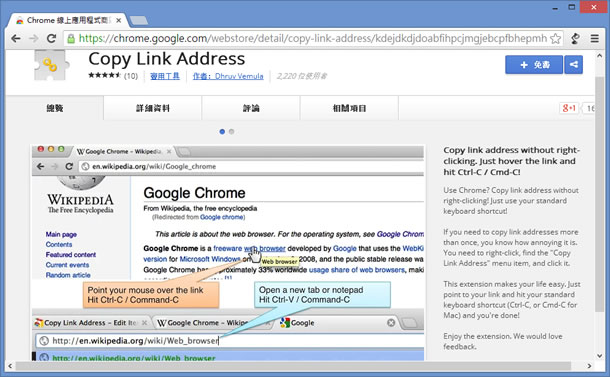The image size is (610, 377).
Task: Open a new browser tab
Action: coord(138,20)
